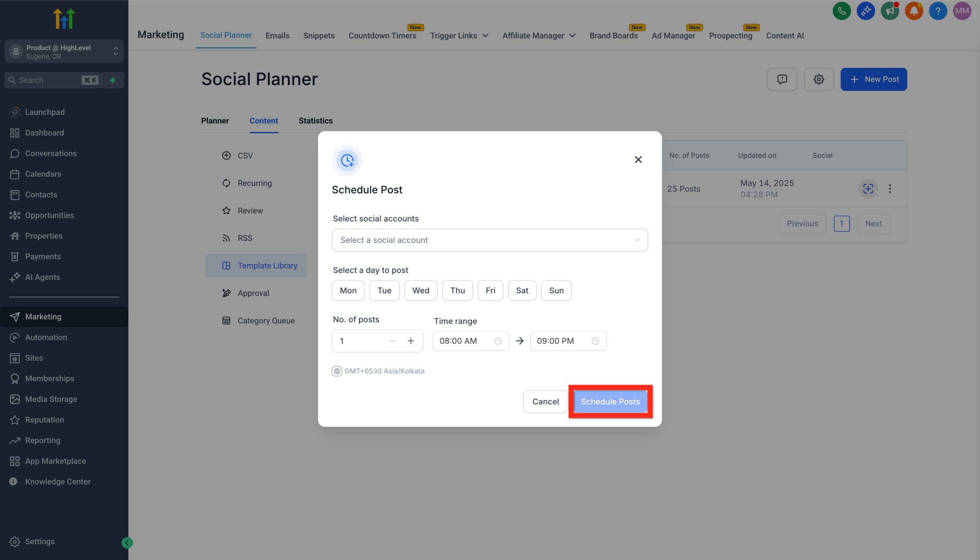Click the notification bell icon

[914, 11]
